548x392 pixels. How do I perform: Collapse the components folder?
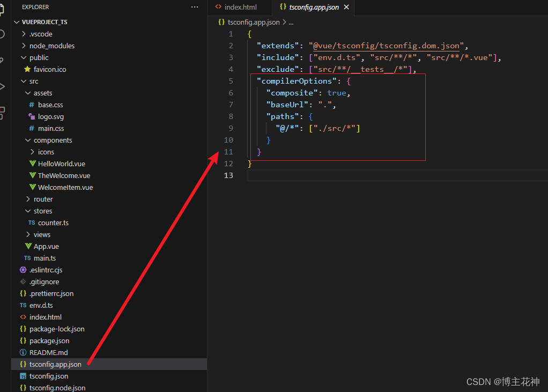[x=28, y=140]
